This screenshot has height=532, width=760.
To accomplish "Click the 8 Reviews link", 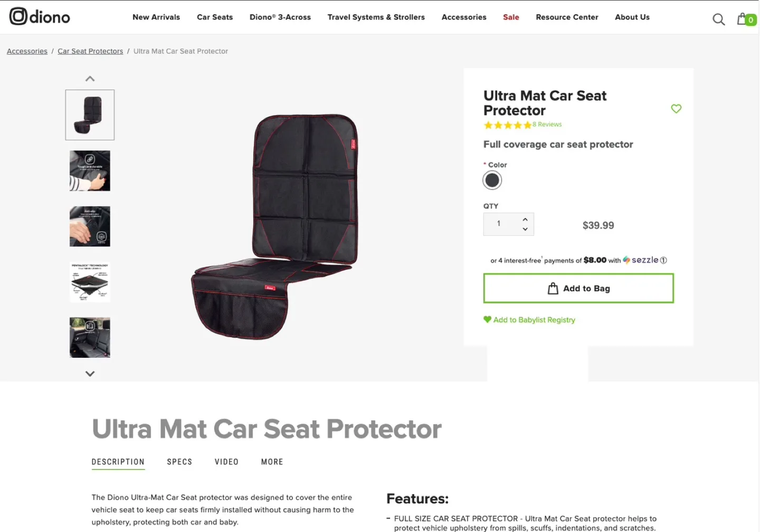I will pos(547,125).
